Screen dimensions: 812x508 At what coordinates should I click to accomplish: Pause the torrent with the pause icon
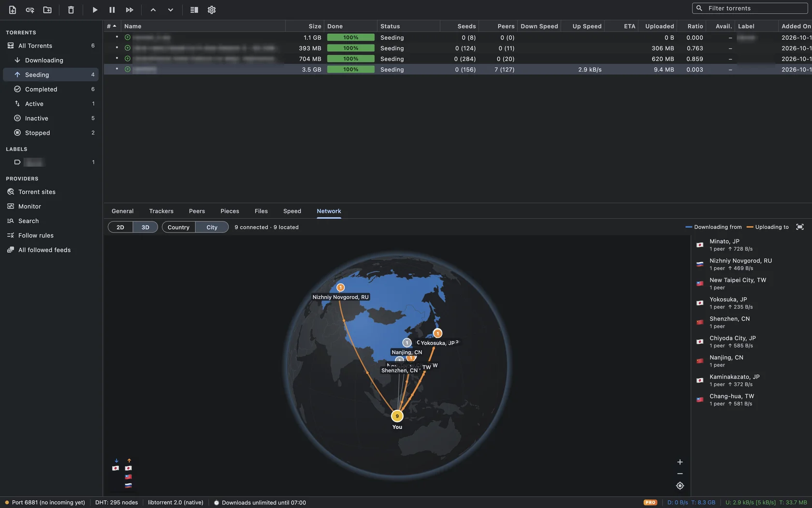(112, 10)
